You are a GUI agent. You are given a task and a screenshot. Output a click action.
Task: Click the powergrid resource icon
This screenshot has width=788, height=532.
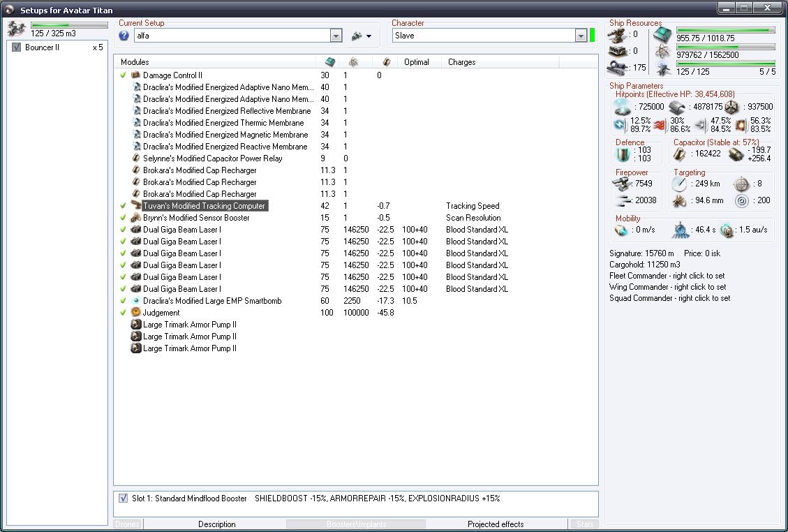tap(663, 51)
